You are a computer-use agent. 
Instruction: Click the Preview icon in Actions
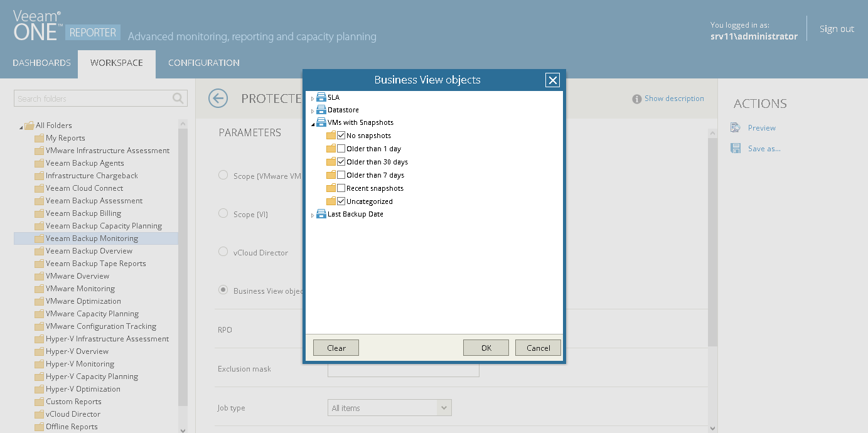(x=736, y=128)
